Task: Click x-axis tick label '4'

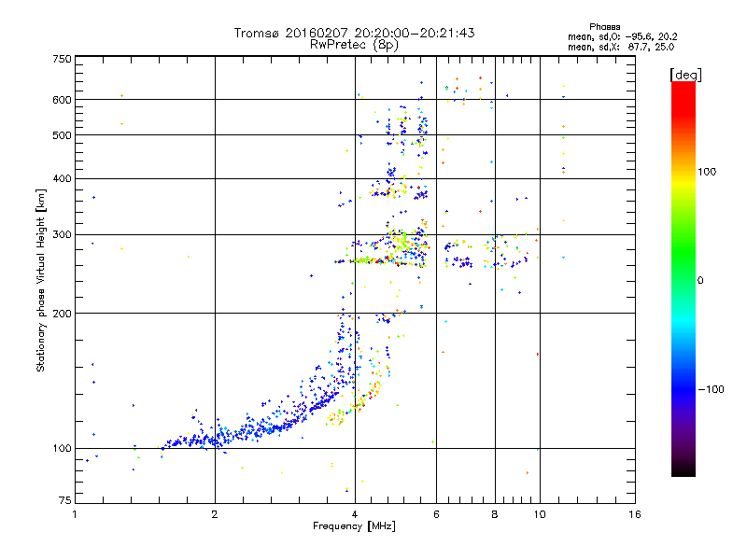Action: [355, 514]
